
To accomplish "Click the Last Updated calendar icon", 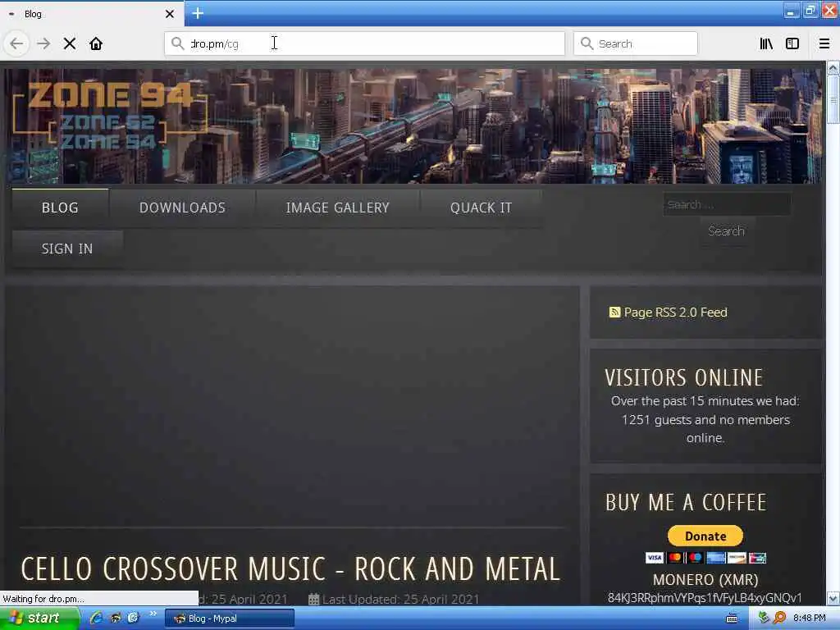I will [x=314, y=600].
